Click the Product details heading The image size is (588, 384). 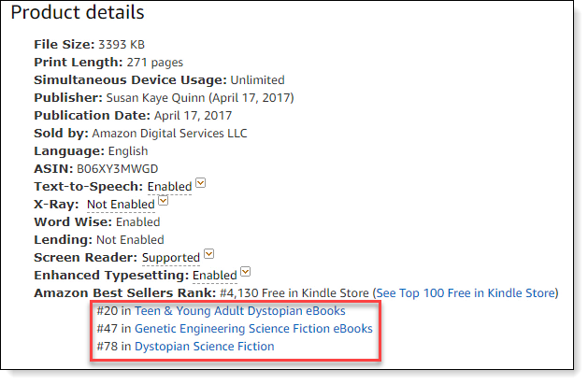tap(78, 13)
